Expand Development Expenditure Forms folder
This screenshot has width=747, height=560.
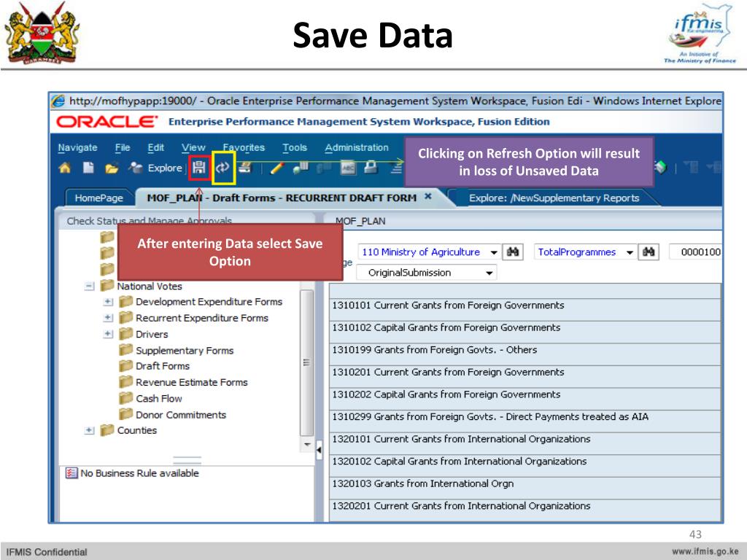click(x=108, y=302)
